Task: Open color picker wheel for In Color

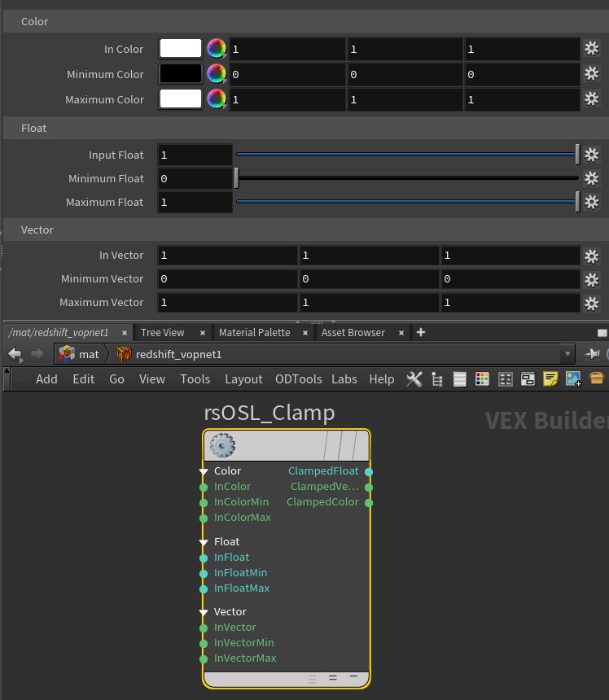Action: coord(217,49)
